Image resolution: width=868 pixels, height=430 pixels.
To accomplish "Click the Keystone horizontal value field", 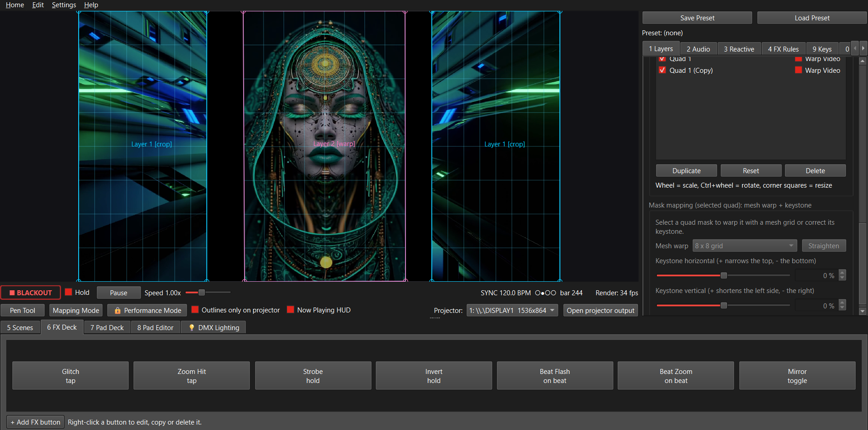I will 816,275.
